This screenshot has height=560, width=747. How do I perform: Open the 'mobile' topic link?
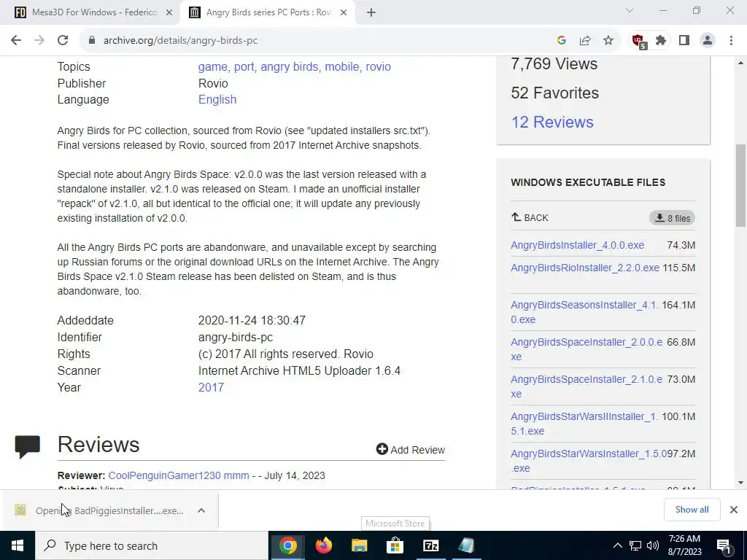point(341,66)
